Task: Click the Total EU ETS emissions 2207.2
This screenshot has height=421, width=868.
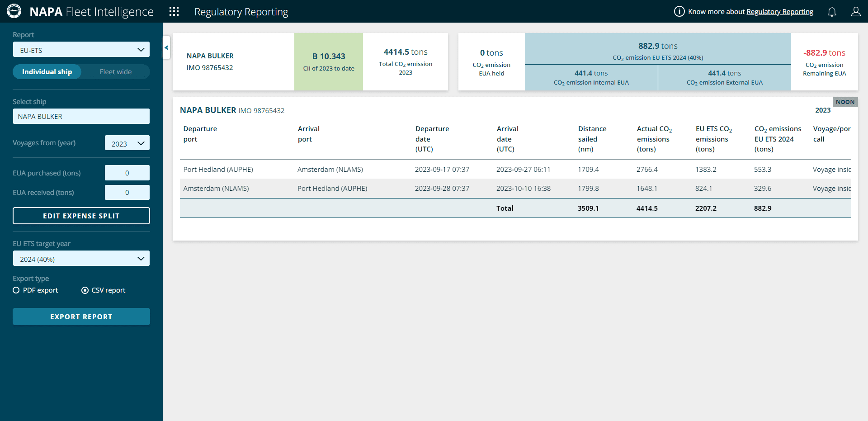Action: click(706, 208)
